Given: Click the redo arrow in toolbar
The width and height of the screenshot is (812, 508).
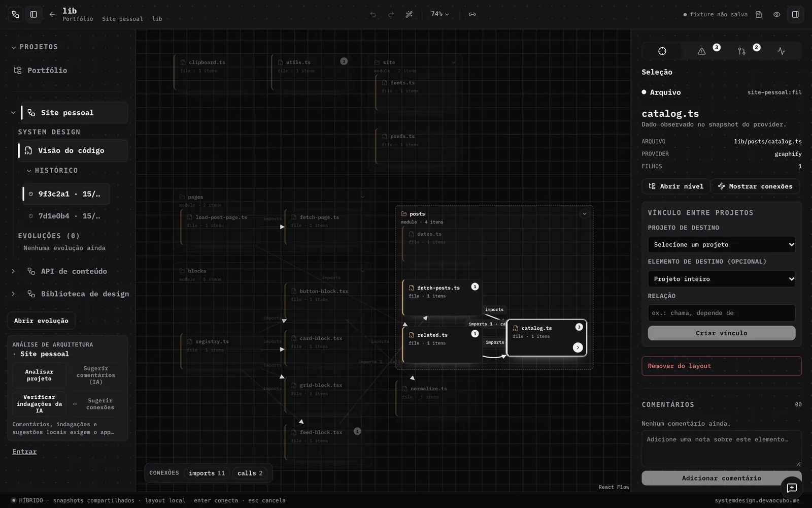Looking at the screenshot, I should pyautogui.click(x=391, y=14).
